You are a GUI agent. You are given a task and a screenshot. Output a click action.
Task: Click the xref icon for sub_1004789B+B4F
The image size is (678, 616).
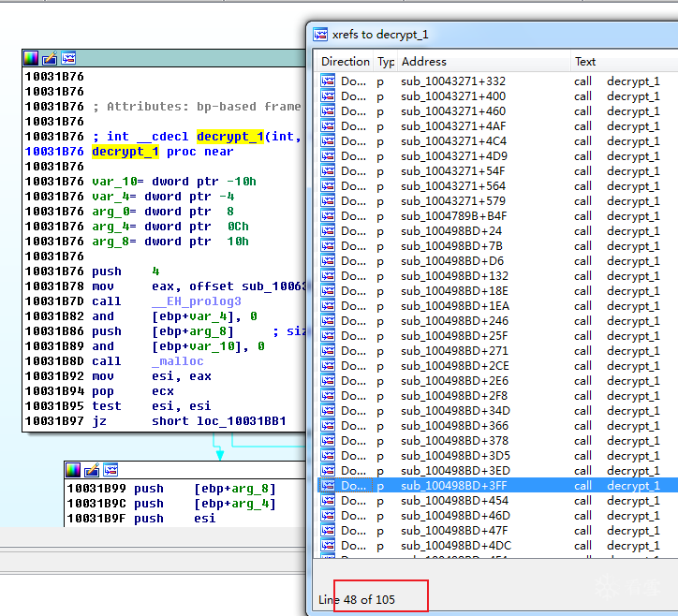[328, 215]
